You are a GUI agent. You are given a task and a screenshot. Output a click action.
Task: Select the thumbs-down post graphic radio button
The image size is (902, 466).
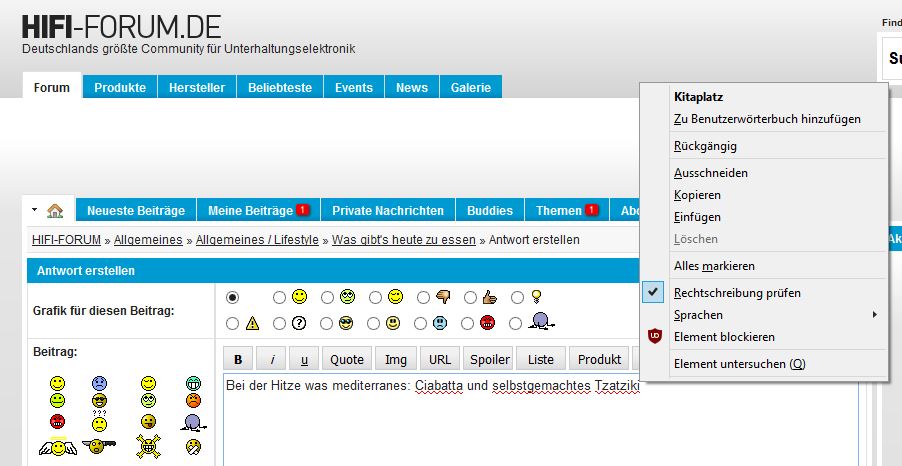[423, 297]
